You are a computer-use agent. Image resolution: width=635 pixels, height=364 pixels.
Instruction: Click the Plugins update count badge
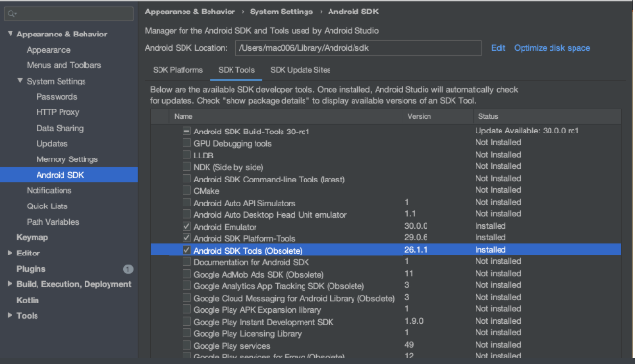tap(128, 269)
